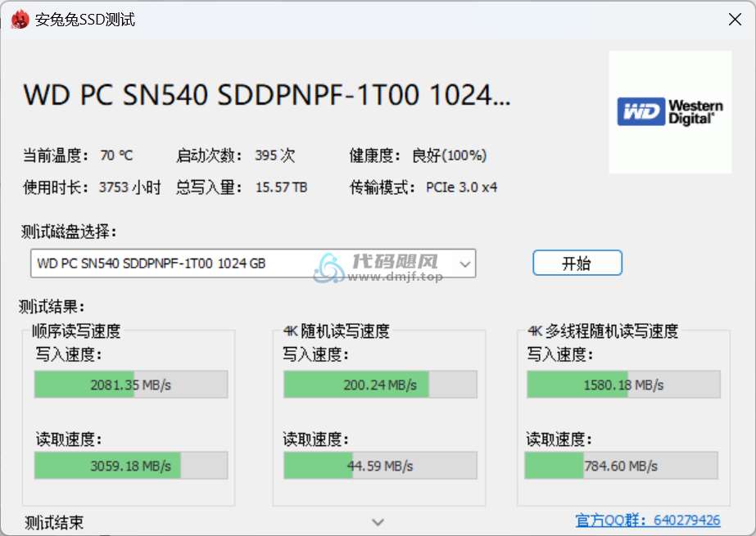Click the 安兔兔SSD测试 window title text
Image resolution: width=756 pixels, height=536 pixels.
point(85,20)
